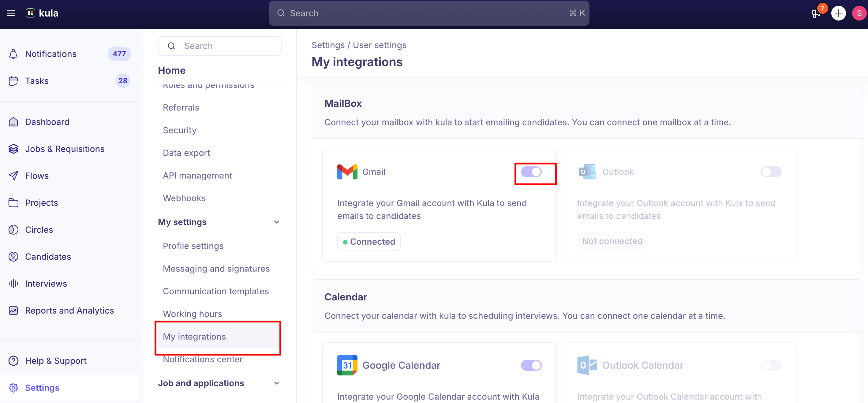Click the MailBox section heading
Image resolution: width=868 pixels, height=403 pixels.
coord(343,104)
